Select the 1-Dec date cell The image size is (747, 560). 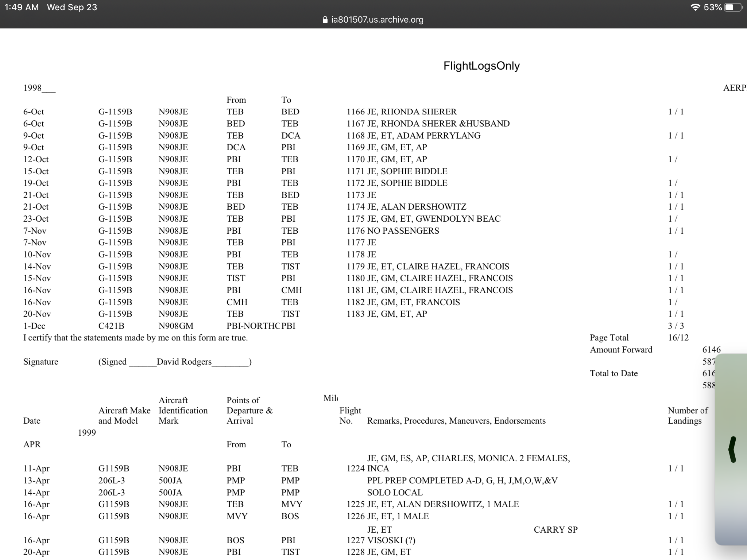click(34, 326)
